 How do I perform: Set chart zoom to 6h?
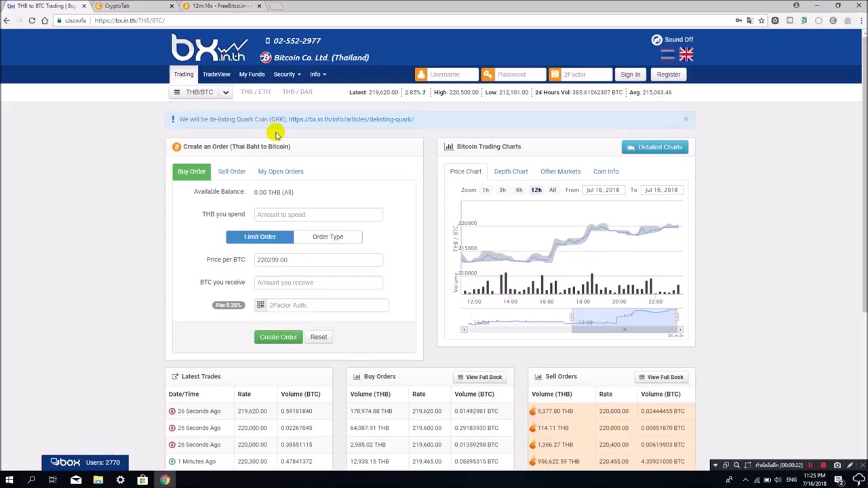pos(519,190)
